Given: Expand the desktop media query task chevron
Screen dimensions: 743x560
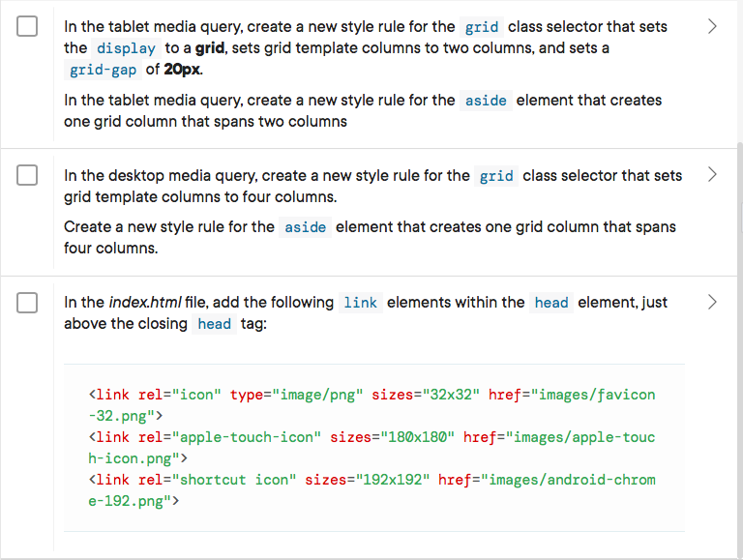Looking at the screenshot, I should [712, 174].
